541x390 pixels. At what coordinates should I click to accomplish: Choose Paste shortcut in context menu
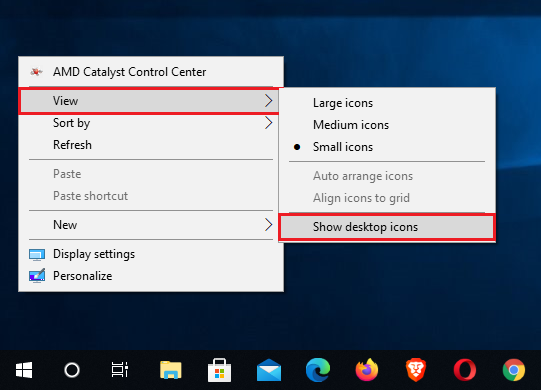(151, 196)
